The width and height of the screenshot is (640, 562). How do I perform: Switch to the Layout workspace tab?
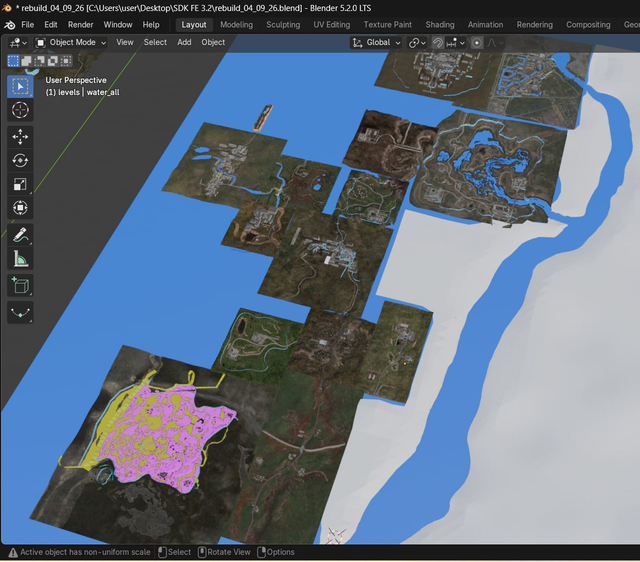(x=194, y=25)
